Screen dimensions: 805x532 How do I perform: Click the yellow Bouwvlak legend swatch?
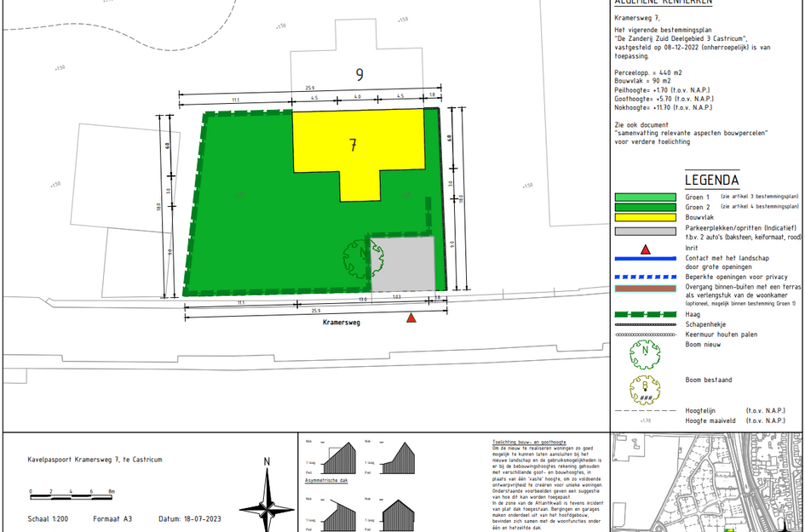click(646, 218)
